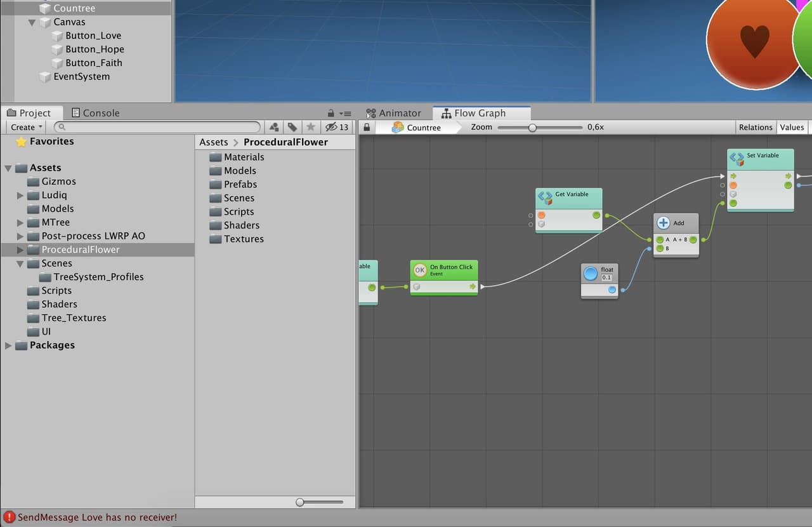Open the Create dropdown menu

[x=27, y=127]
